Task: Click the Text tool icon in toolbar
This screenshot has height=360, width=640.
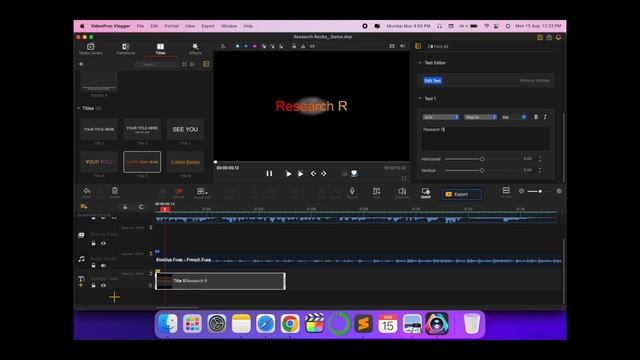Action: pyautogui.click(x=376, y=191)
